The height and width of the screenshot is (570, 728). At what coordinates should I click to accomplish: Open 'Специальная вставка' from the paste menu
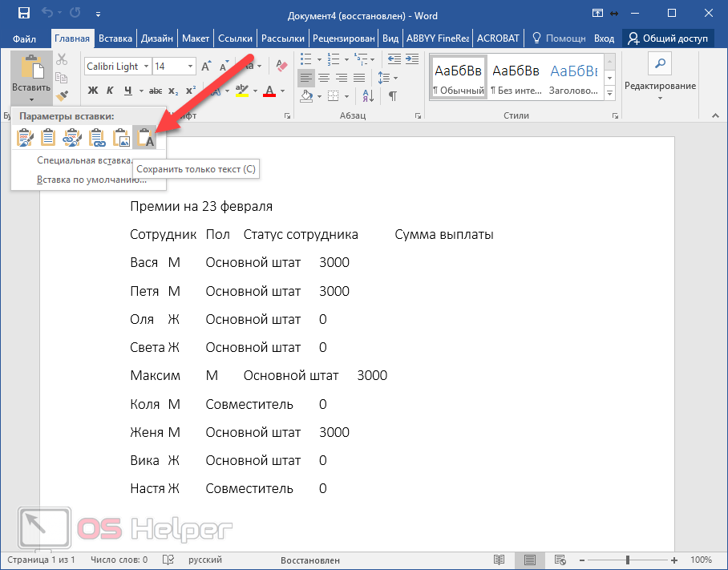coord(84,160)
